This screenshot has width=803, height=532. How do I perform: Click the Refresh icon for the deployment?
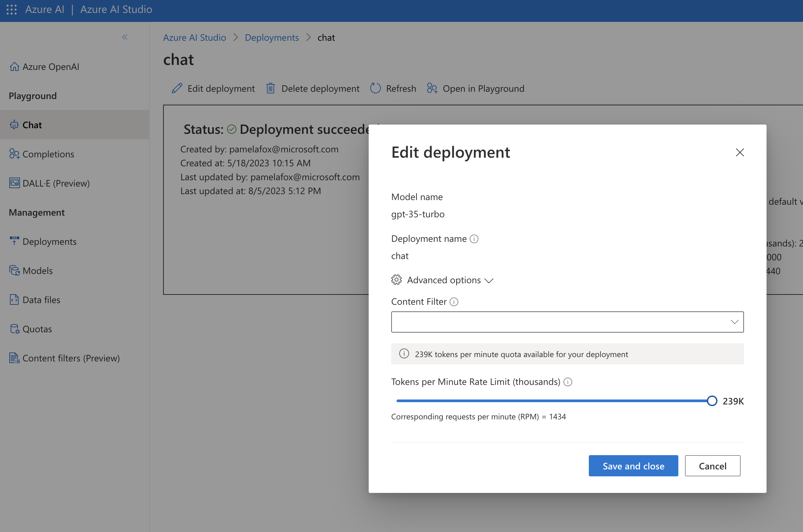point(376,88)
